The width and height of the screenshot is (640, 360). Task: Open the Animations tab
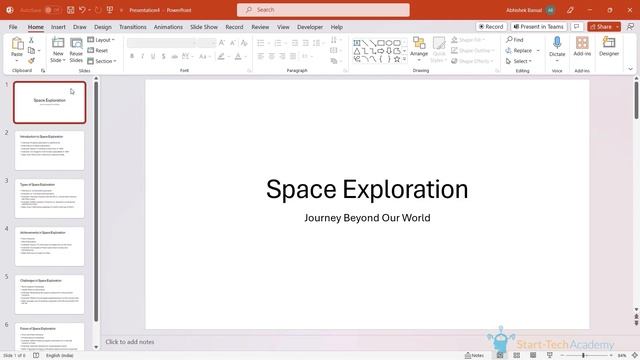[x=168, y=27]
